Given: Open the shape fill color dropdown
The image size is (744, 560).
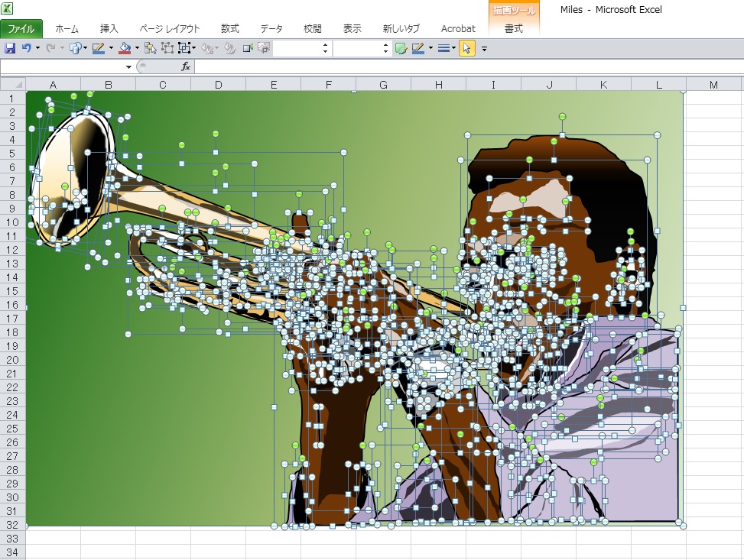Looking at the screenshot, I should coord(137,48).
